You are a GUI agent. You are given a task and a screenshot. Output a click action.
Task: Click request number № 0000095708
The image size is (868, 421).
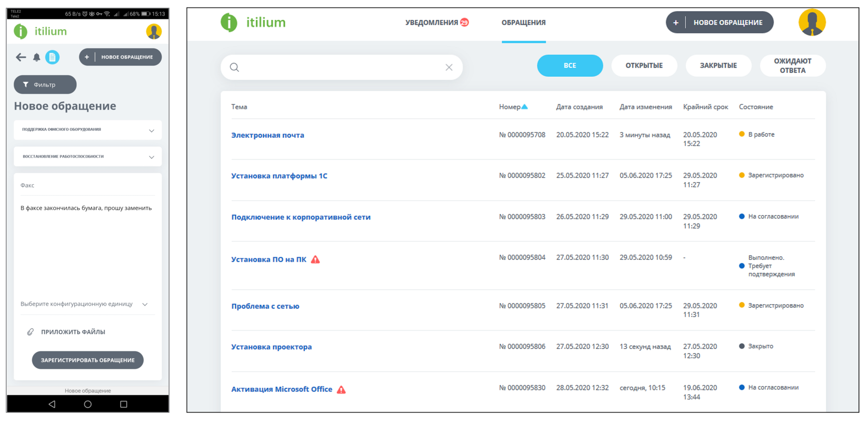tap(522, 134)
